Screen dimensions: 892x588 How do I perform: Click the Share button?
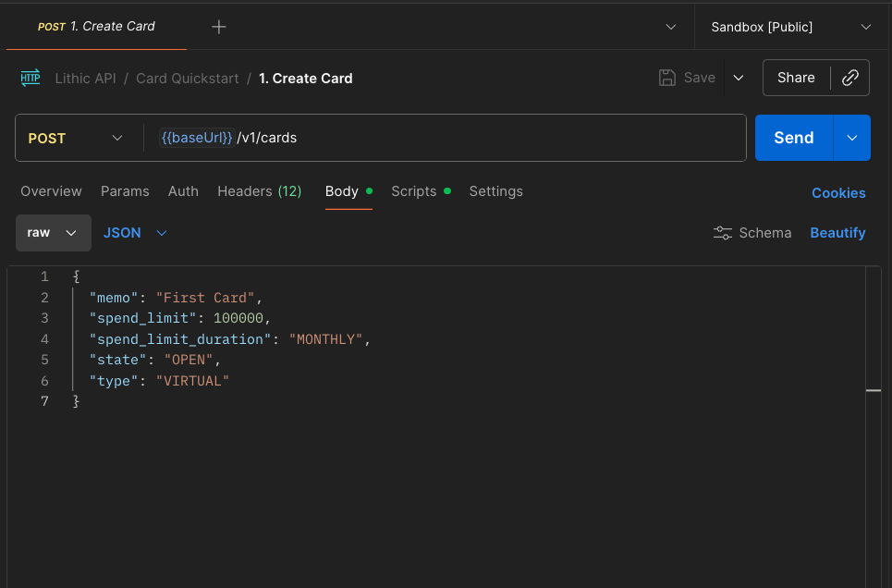pyautogui.click(x=796, y=78)
